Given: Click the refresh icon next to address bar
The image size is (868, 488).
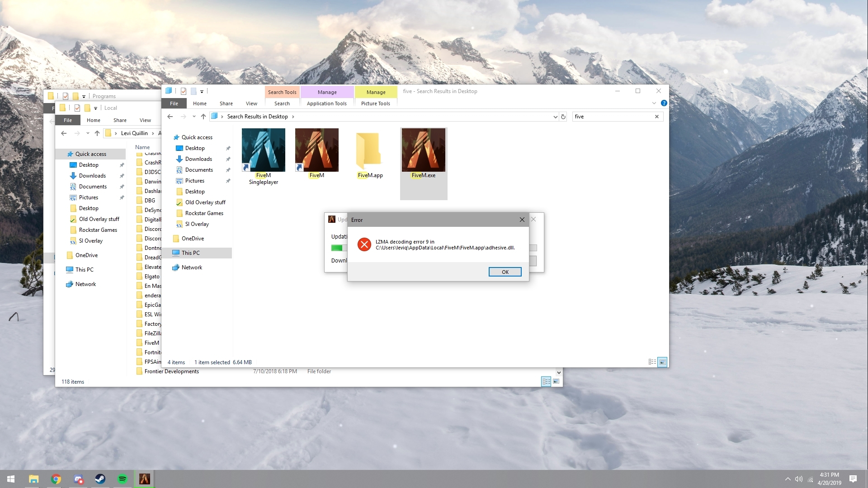Looking at the screenshot, I should pos(563,117).
